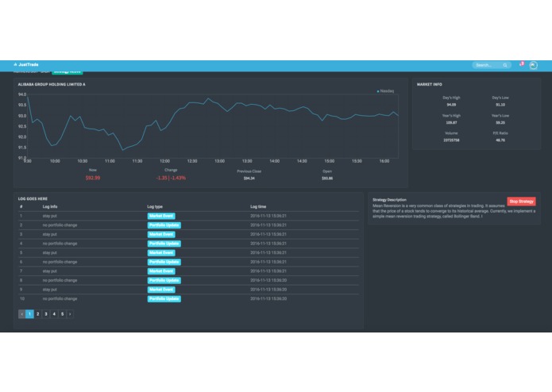
Task: Click the Now price $92.99
Action: (x=93, y=178)
